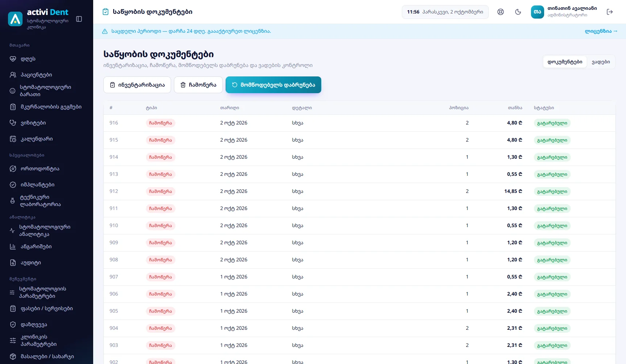Click the amount 14,85 ₾ in row 912
Viewport: 626px width, 364px height.
513,191
